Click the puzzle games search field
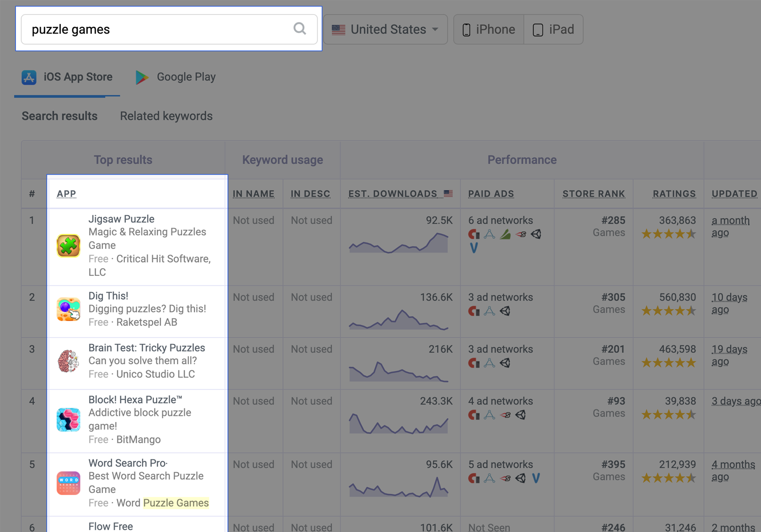Screen dimensions: 761x532 pyautogui.click(x=169, y=29)
